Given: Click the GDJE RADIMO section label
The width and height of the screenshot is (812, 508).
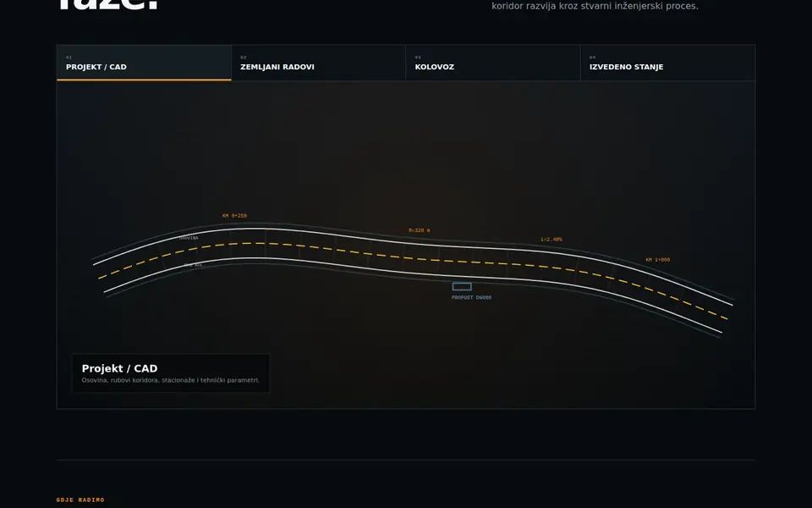Looking at the screenshot, I should coord(80,500).
